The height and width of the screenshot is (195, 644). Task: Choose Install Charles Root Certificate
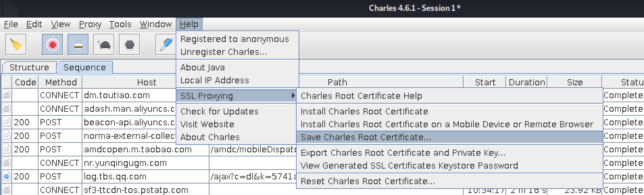click(x=450, y=111)
